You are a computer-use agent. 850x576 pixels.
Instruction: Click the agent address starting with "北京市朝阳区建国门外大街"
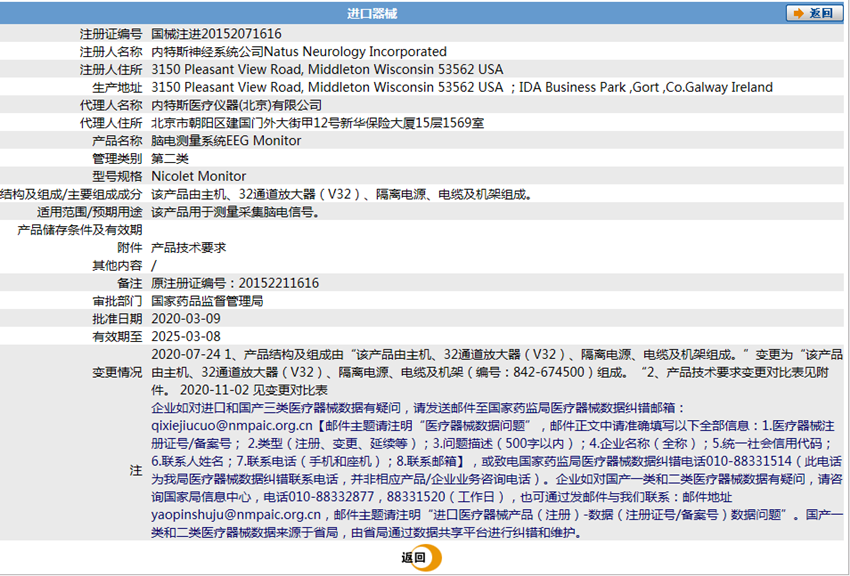(318, 123)
